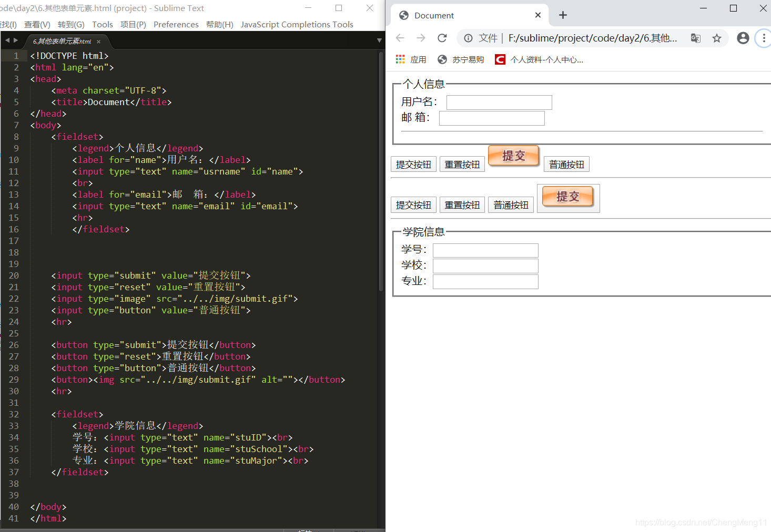
Task: Click the 用户名 label in the web page
Action: tap(419, 102)
